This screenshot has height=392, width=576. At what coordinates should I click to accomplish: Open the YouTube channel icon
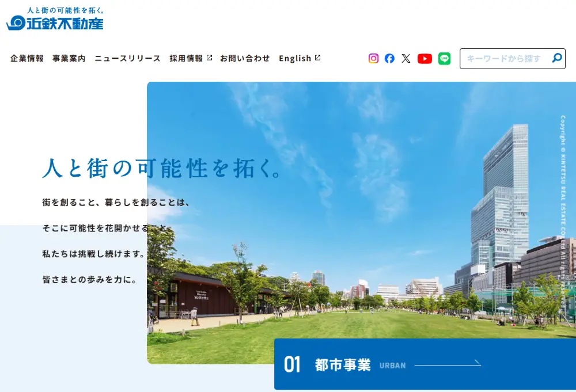point(425,58)
